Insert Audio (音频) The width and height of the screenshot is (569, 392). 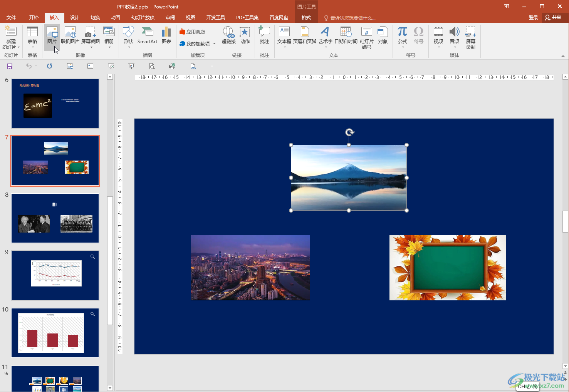[455, 37]
